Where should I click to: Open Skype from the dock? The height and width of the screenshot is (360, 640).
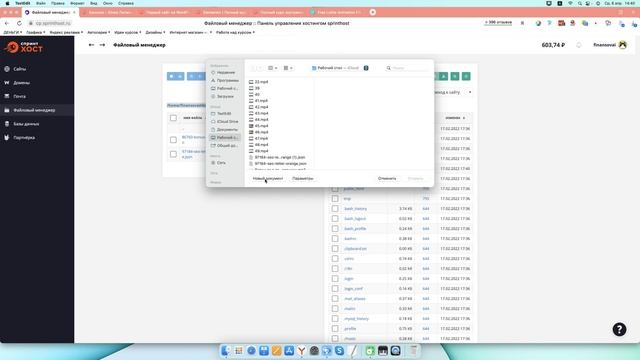click(339, 351)
